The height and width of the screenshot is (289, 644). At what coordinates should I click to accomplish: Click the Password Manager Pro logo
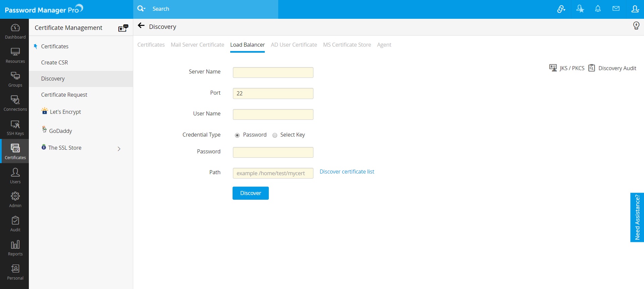pos(44,9)
